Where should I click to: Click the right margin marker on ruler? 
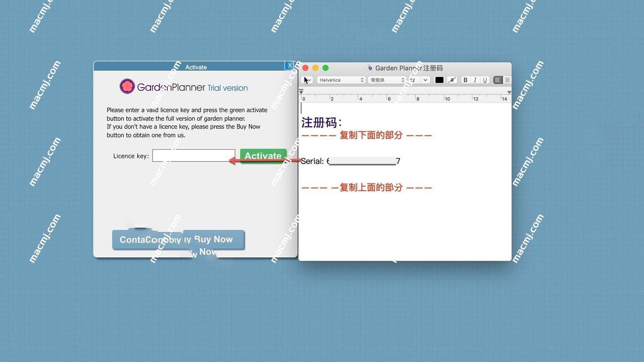click(x=509, y=92)
